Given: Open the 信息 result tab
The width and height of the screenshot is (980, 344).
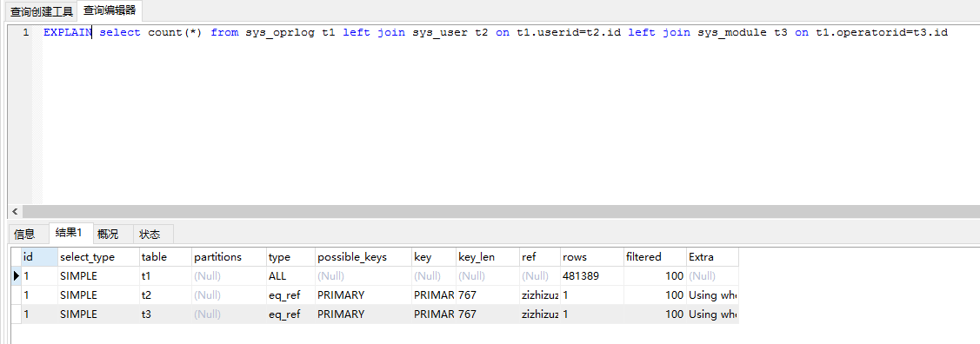Looking at the screenshot, I should (25, 235).
